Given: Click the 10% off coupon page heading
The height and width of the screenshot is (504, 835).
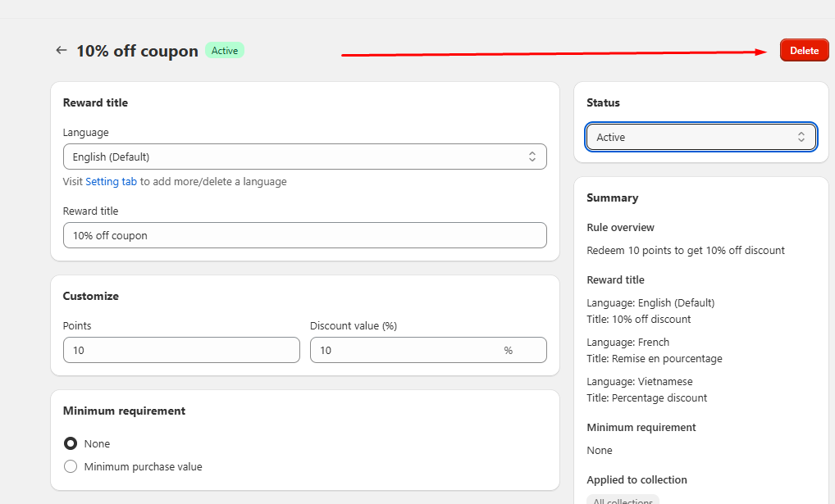Looking at the screenshot, I should click(x=137, y=51).
